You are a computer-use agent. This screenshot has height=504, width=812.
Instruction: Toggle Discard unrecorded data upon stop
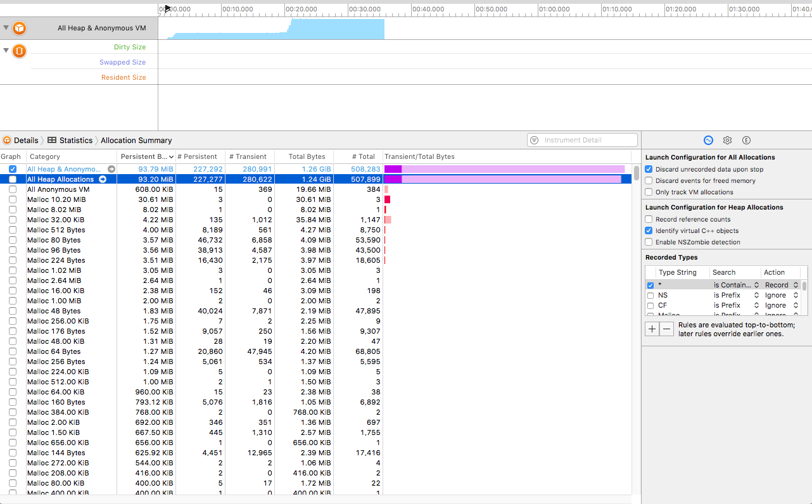649,169
